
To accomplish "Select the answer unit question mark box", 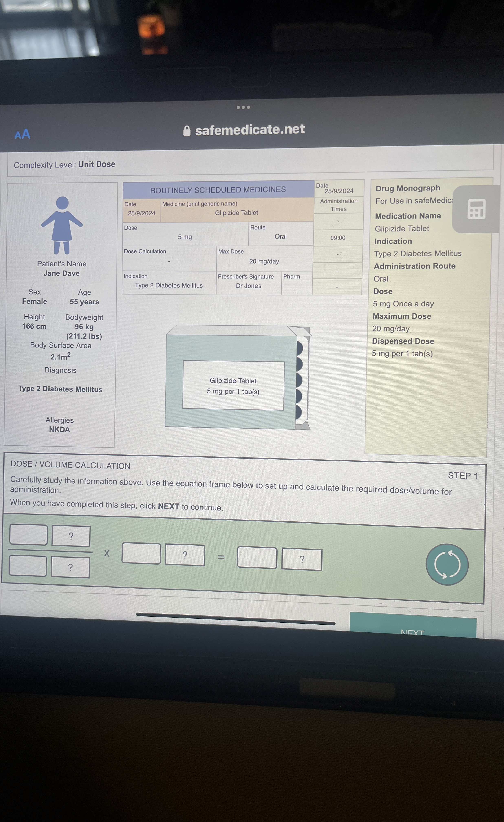I will coord(302,559).
